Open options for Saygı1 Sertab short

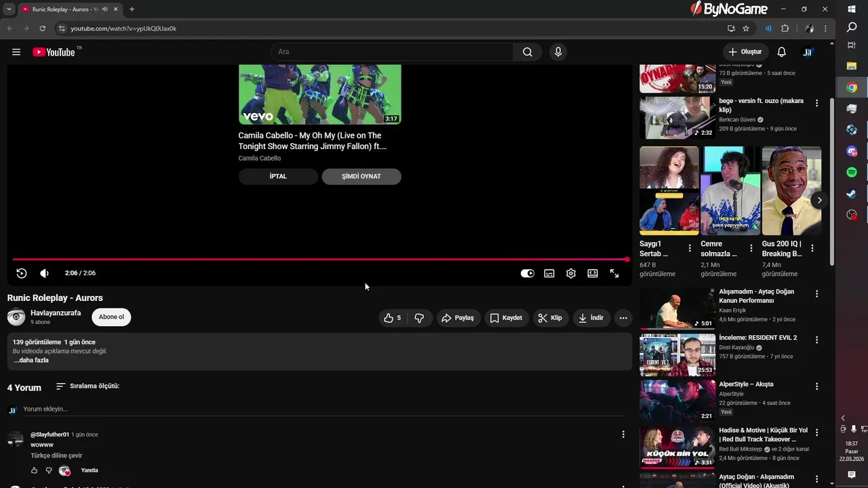690,248
